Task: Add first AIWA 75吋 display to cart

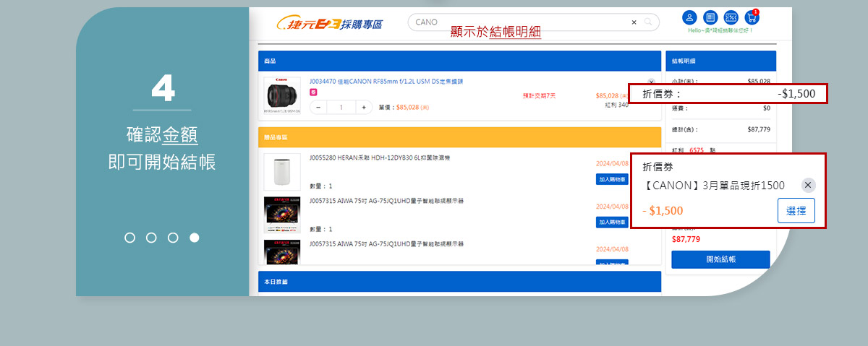Action: click(x=612, y=222)
